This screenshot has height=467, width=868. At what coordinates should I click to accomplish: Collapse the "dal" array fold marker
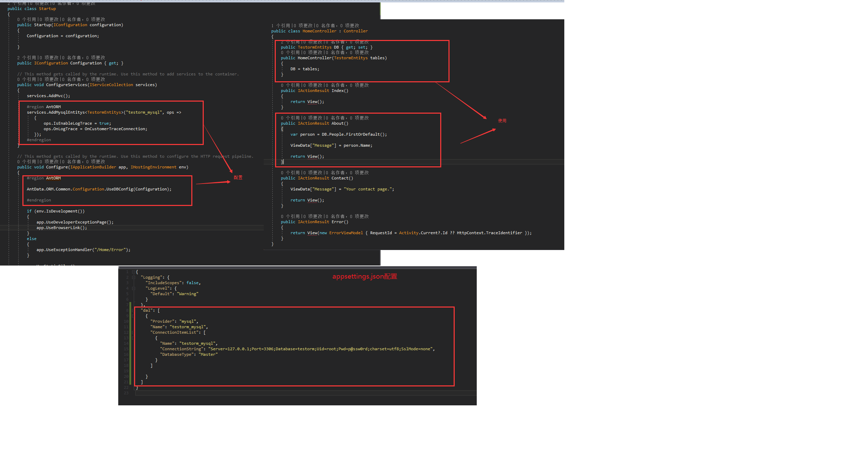click(x=133, y=310)
